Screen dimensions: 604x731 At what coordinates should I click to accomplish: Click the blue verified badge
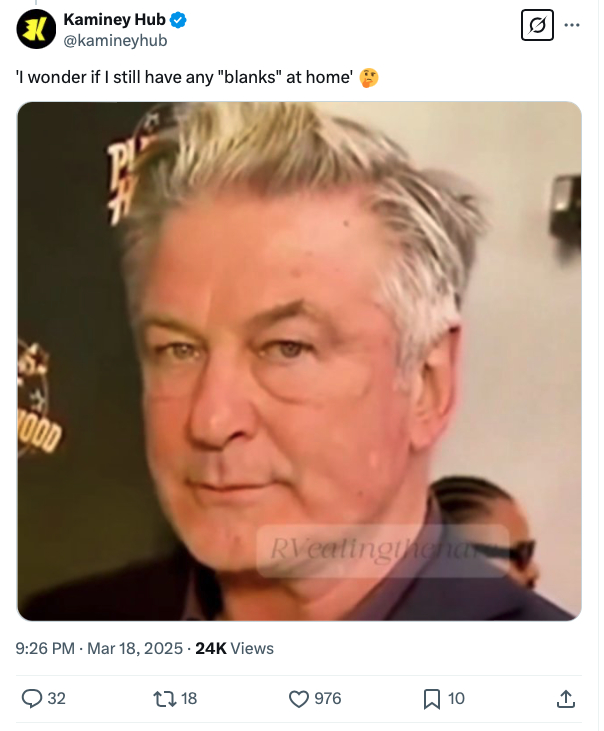(178, 20)
